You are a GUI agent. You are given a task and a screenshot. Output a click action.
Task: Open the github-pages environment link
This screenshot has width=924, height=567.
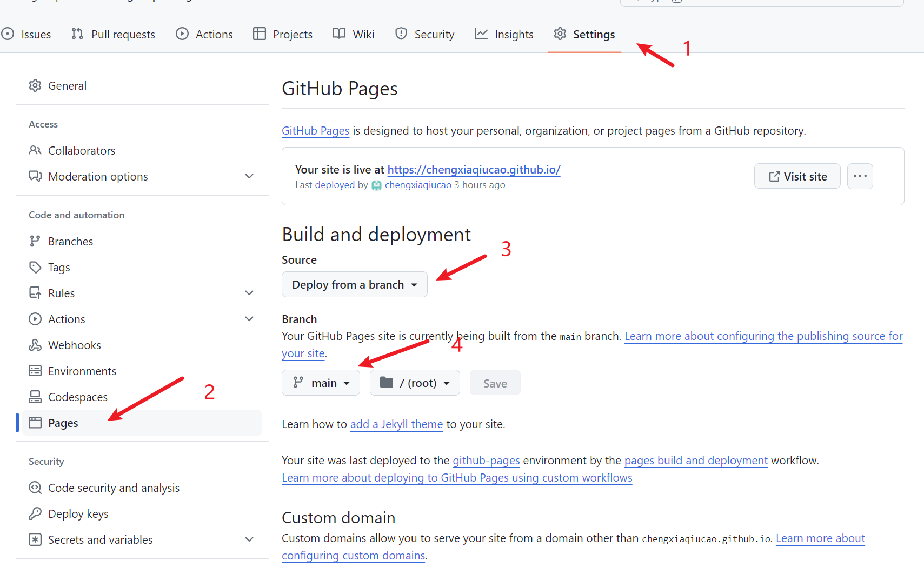point(486,460)
